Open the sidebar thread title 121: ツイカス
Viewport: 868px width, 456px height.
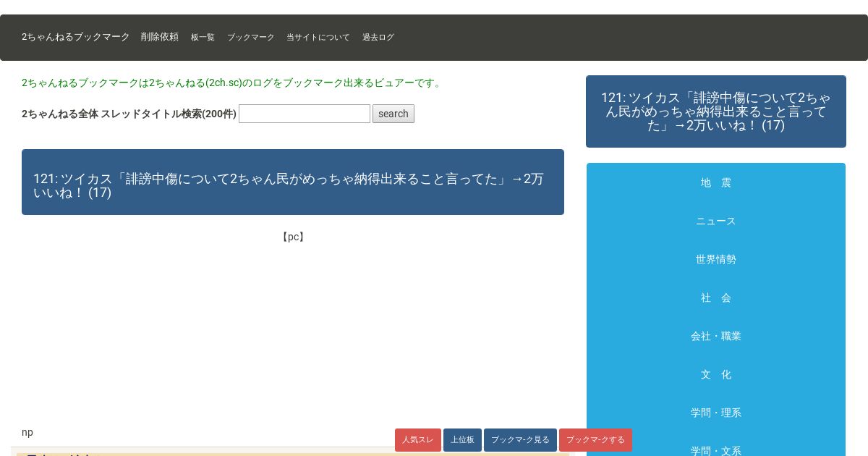point(716,111)
